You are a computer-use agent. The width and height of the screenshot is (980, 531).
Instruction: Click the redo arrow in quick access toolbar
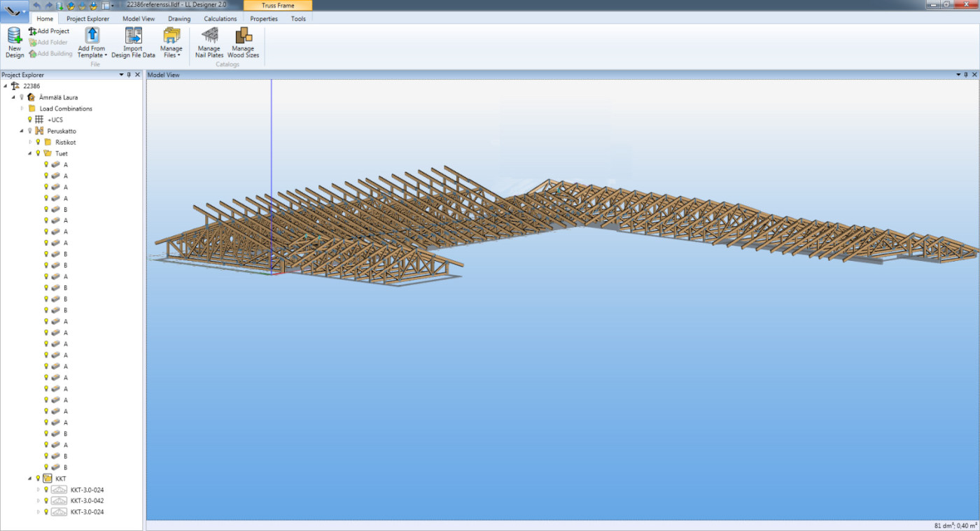pos(48,5)
